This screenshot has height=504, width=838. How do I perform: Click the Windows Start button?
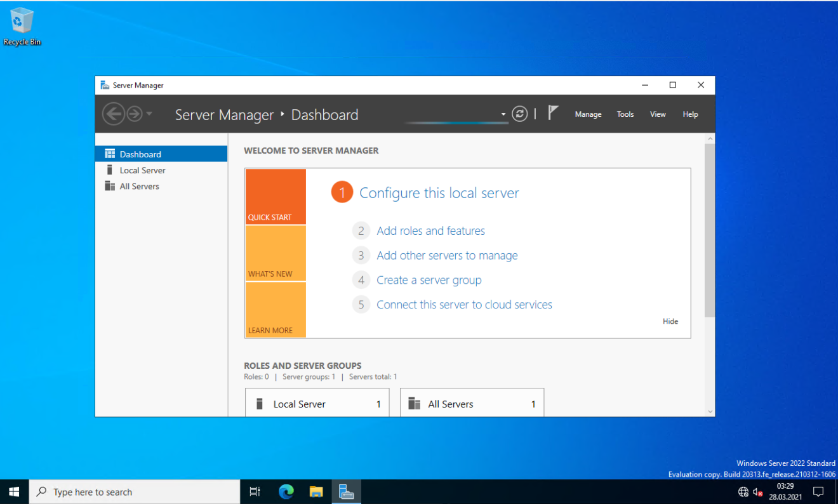click(13, 491)
